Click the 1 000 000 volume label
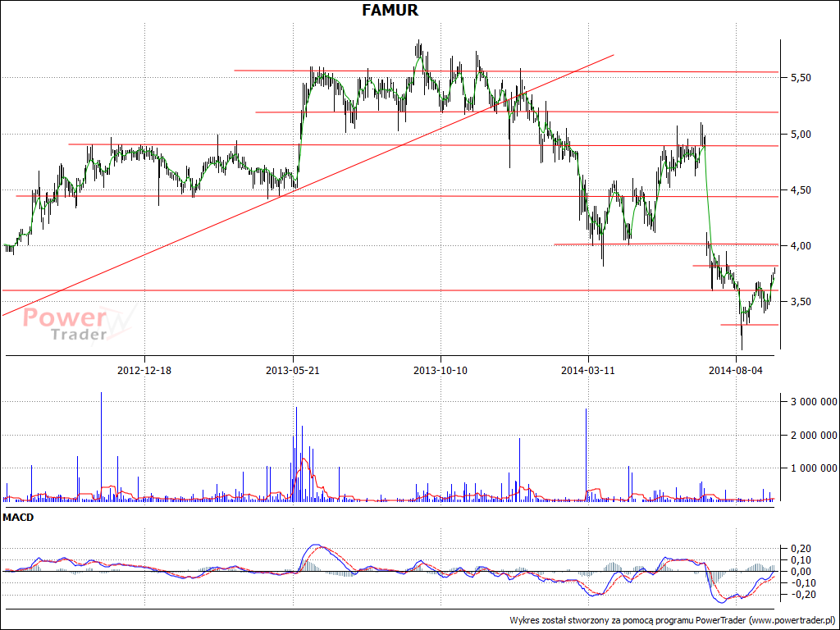840x630 pixels. tap(813, 468)
